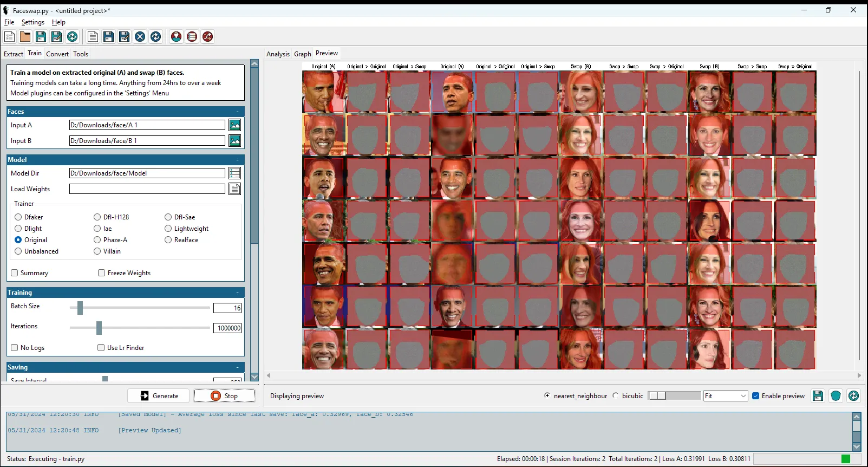Open Load Weights file browser icon
Viewport: 868px width, 467px height.
click(234, 189)
